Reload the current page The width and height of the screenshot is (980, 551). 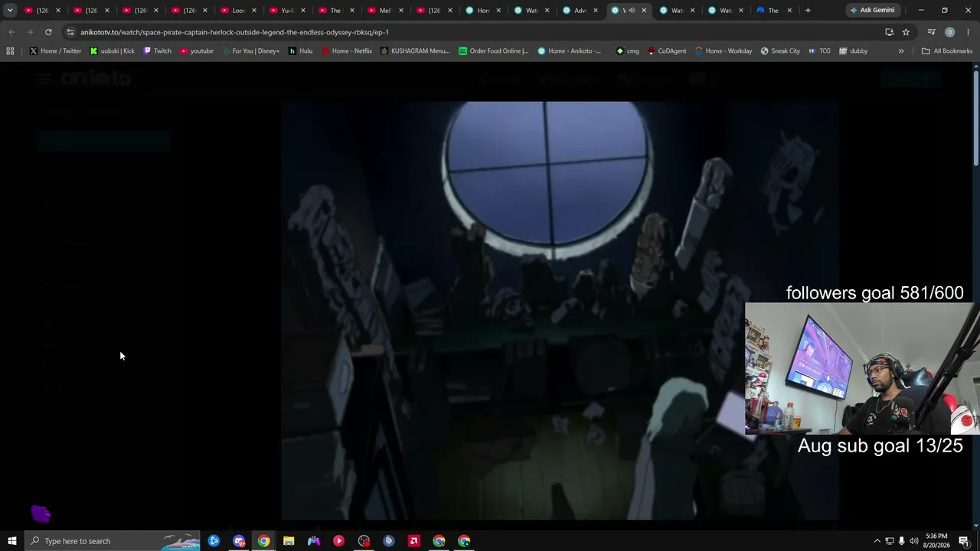48,32
